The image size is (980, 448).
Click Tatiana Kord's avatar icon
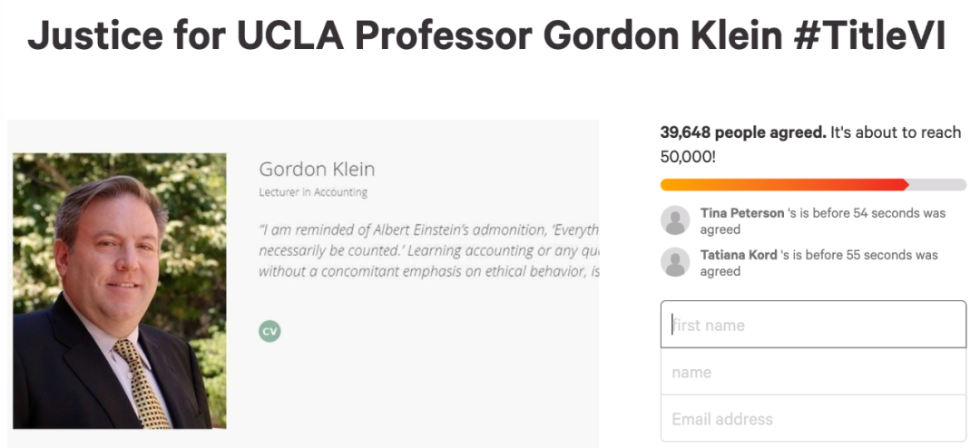pos(675,262)
